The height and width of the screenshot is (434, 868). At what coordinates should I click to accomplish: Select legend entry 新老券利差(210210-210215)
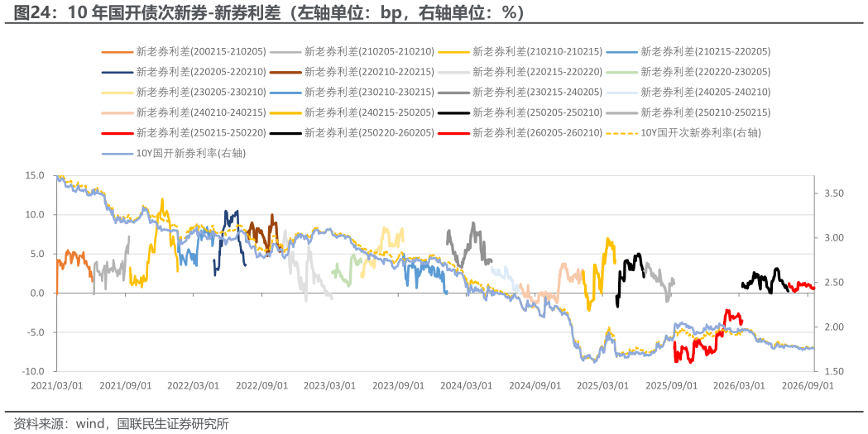pos(520,51)
